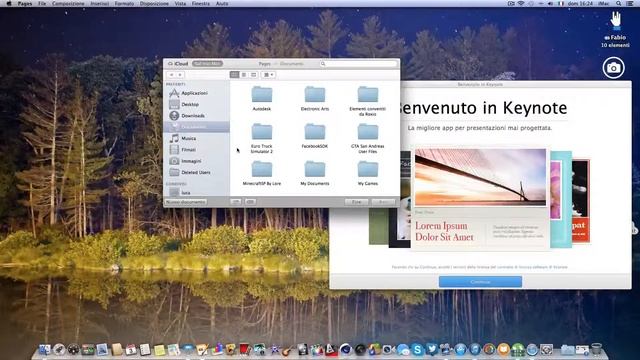Select the 'Elementi convertiti da Roxio' folder

coord(368,100)
